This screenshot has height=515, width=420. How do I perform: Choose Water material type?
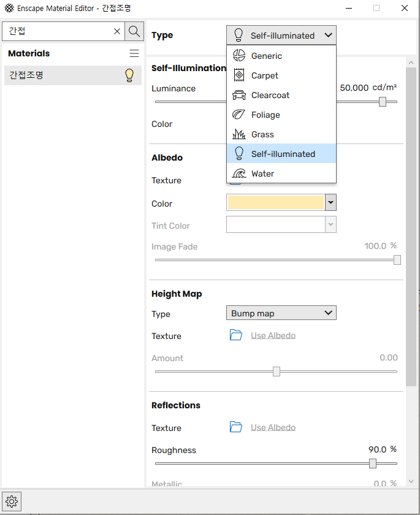(x=281, y=173)
